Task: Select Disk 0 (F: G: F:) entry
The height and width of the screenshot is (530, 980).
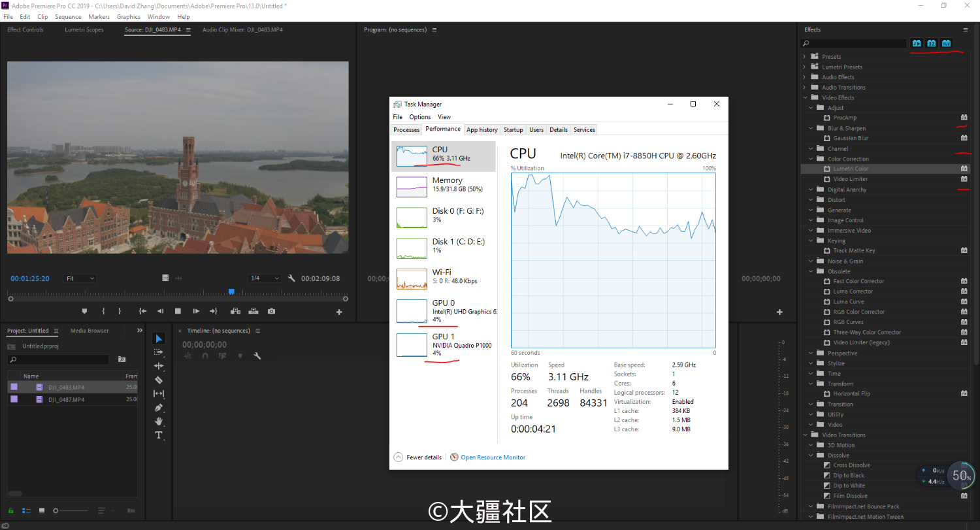Action: (x=444, y=218)
